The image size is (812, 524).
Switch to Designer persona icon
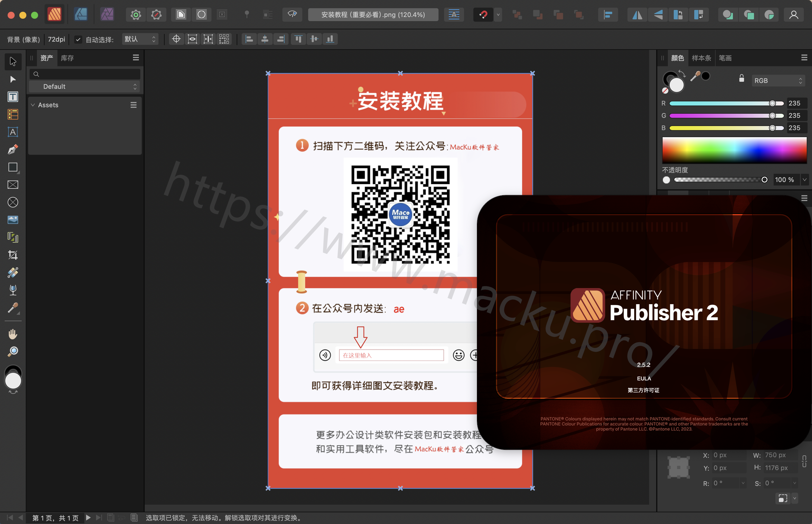tap(81, 14)
